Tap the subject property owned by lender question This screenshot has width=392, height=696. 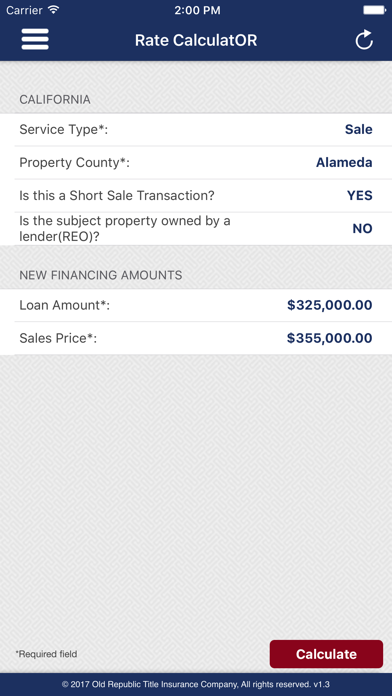pyautogui.click(x=125, y=229)
